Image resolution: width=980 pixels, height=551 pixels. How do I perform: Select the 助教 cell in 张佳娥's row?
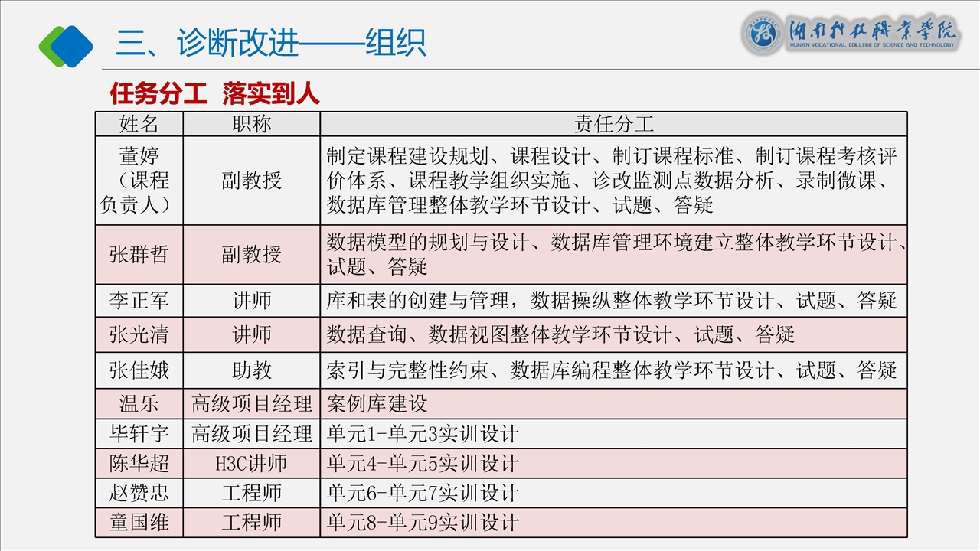click(251, 370)
